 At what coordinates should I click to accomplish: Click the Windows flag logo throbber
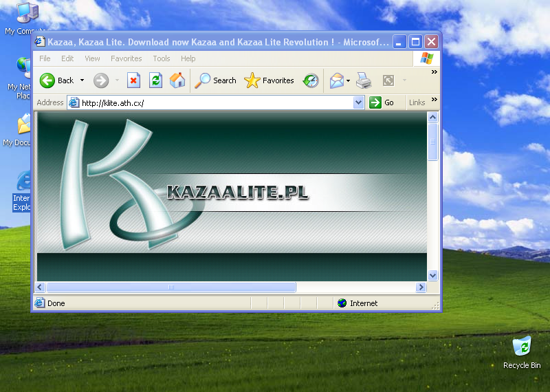click(x=426, y=58)
